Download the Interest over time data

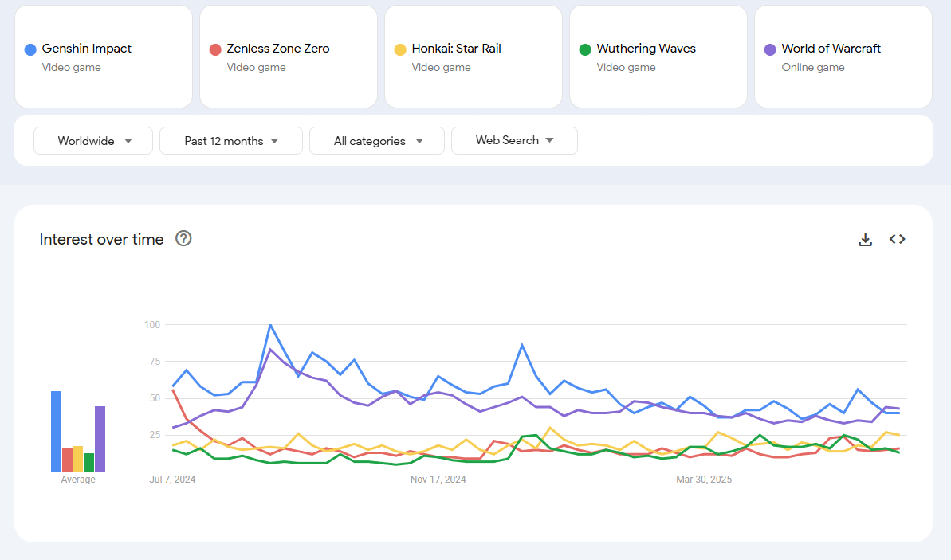(866, 240)
